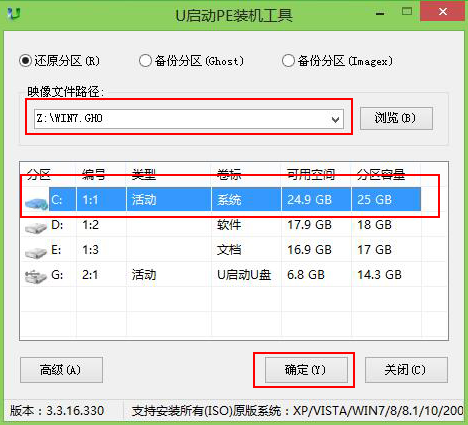Expand the image file path dropdown arrow

point(335,119)
